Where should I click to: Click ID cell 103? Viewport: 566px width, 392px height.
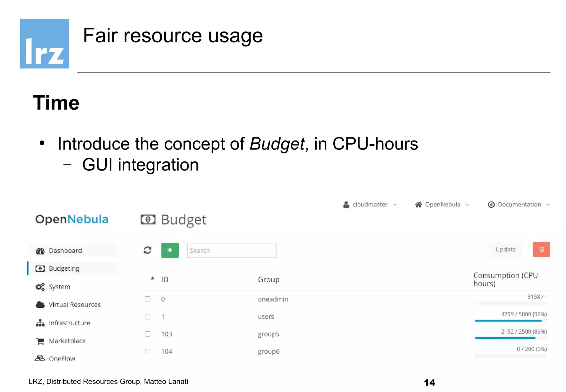167,334
